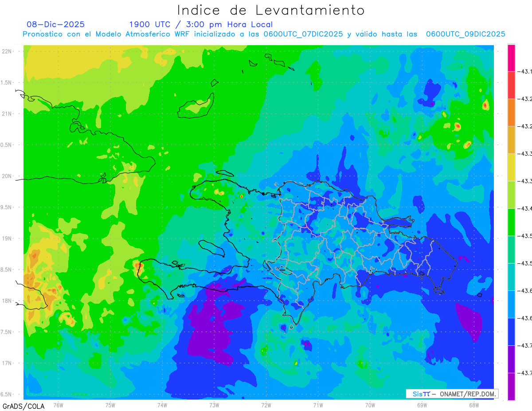Click the '69W' longitude label
Viewport: 532px width, 411px height.
[x=422, y=405]
